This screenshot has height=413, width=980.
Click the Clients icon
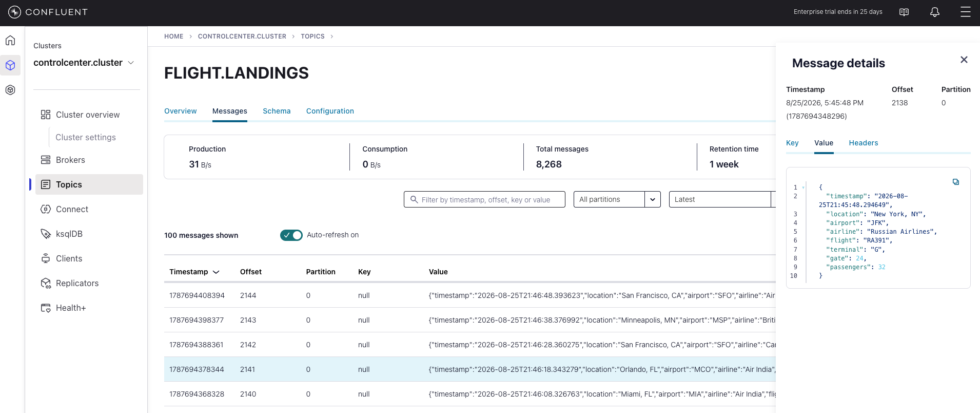(x=46, y=258)
